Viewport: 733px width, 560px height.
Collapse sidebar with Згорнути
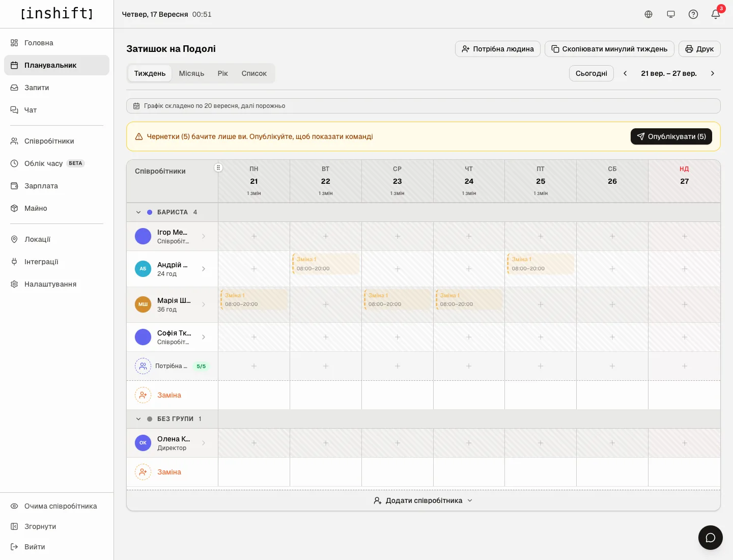57,526
